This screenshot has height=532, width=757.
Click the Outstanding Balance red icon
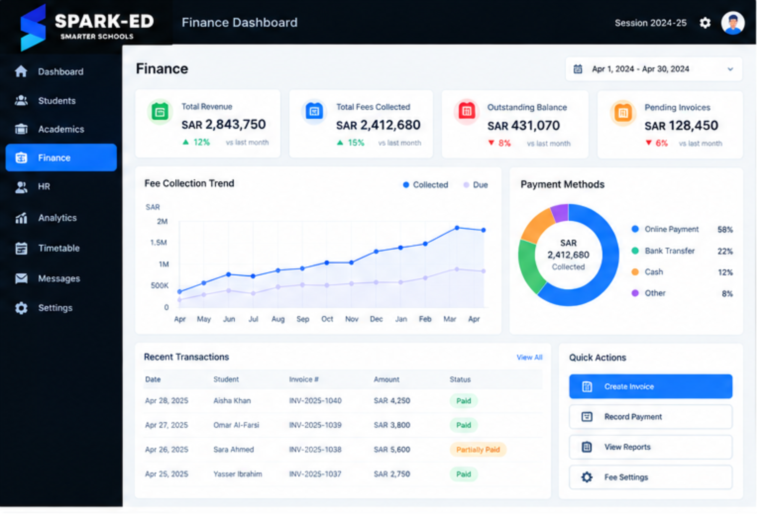tap(467, 112)
